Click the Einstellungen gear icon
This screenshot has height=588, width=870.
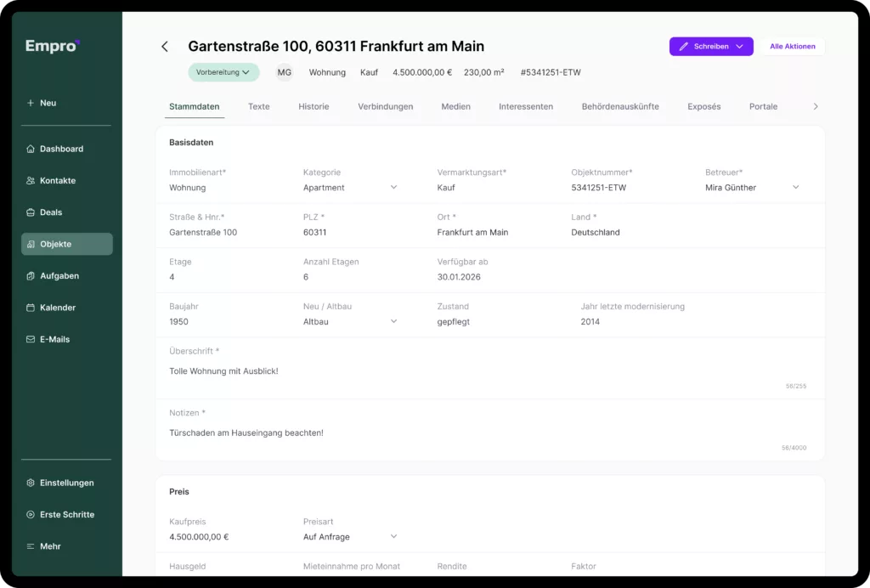coord(31,483)
